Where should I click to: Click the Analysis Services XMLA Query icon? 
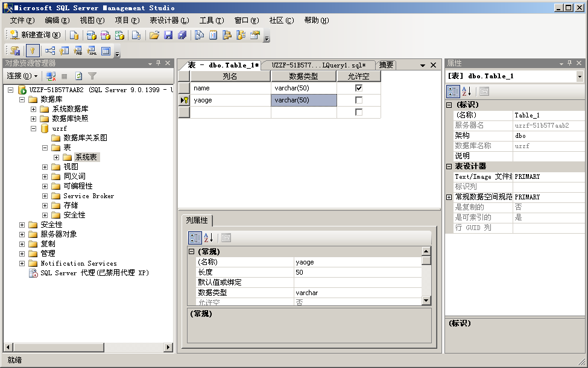119,35
